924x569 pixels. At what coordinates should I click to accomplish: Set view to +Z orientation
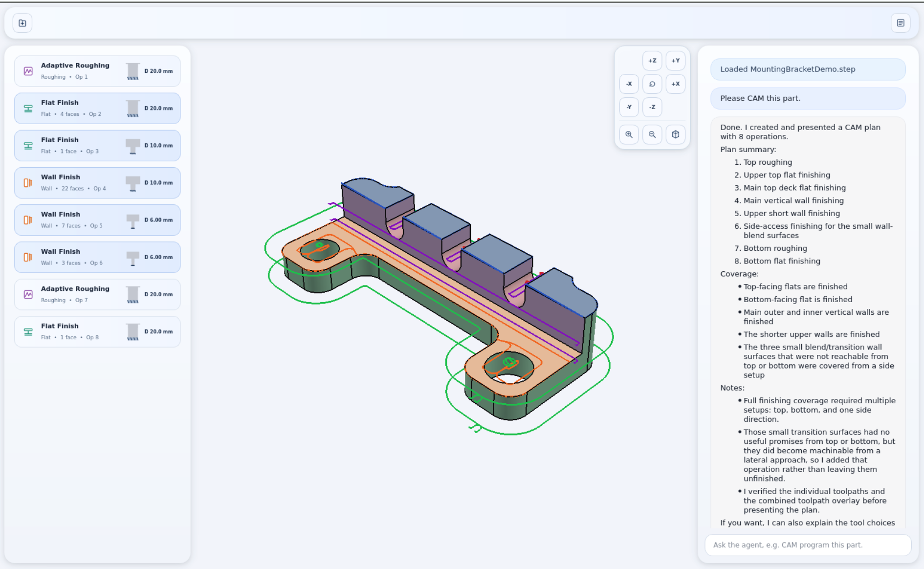(x=652, y=61)
